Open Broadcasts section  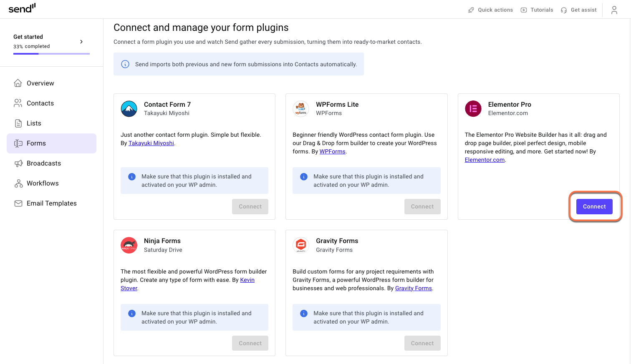[x=51, y=163]
